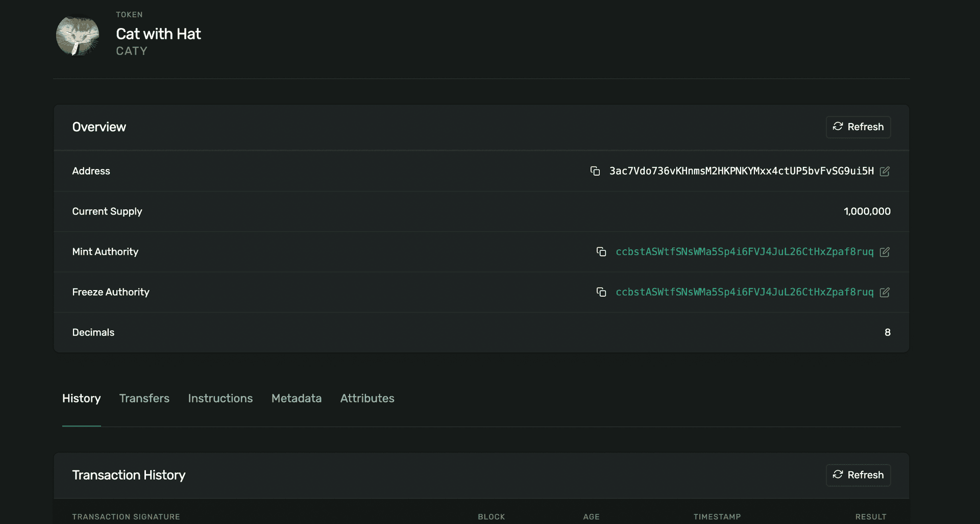980x524 pixels.
Task: Copy the Mint Authority address
Action: [601, 252]
